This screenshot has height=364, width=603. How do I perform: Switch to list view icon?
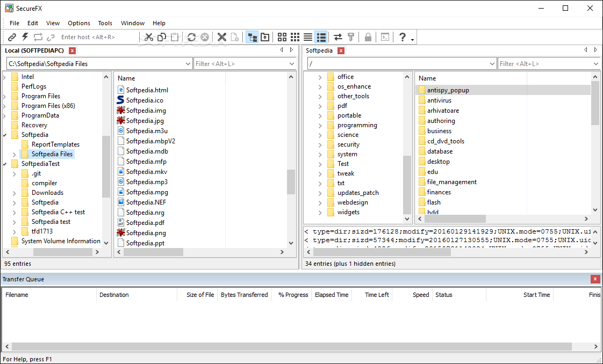coord(308,37)
